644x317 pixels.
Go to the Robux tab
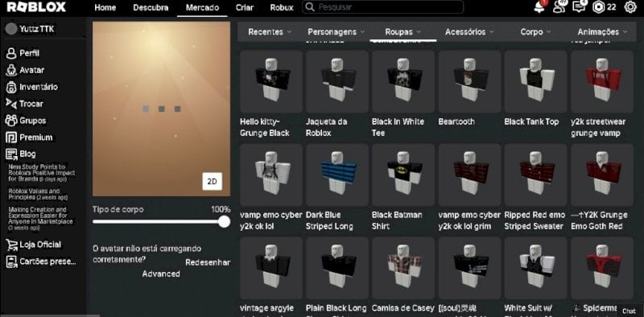[282, 7]
